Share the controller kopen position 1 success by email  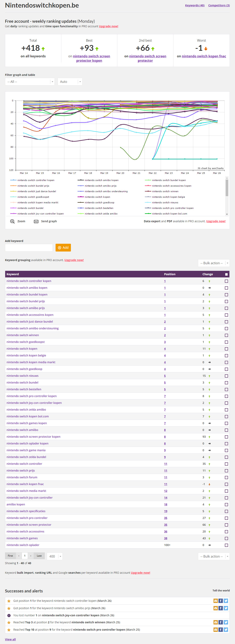click(x=215, y=601)
